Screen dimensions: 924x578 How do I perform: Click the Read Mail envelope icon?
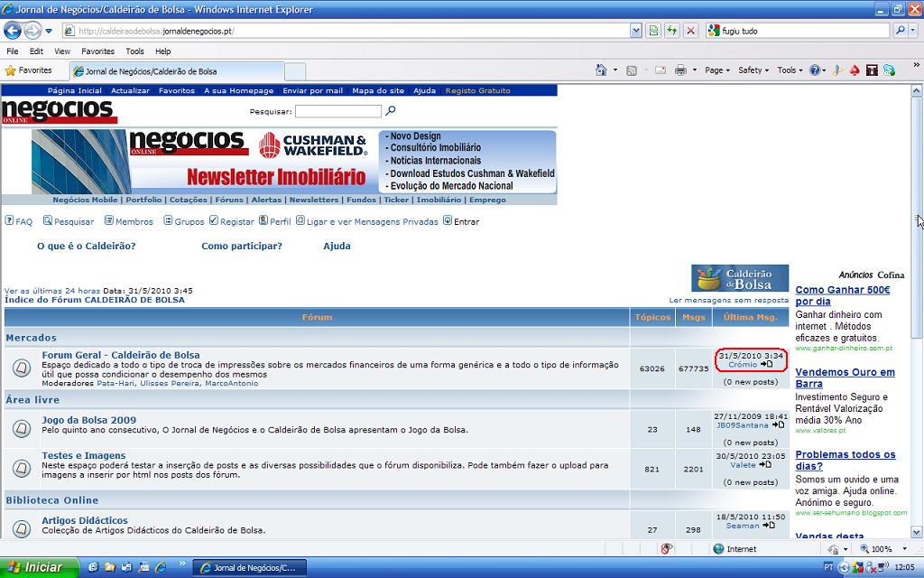click(661, 70)
